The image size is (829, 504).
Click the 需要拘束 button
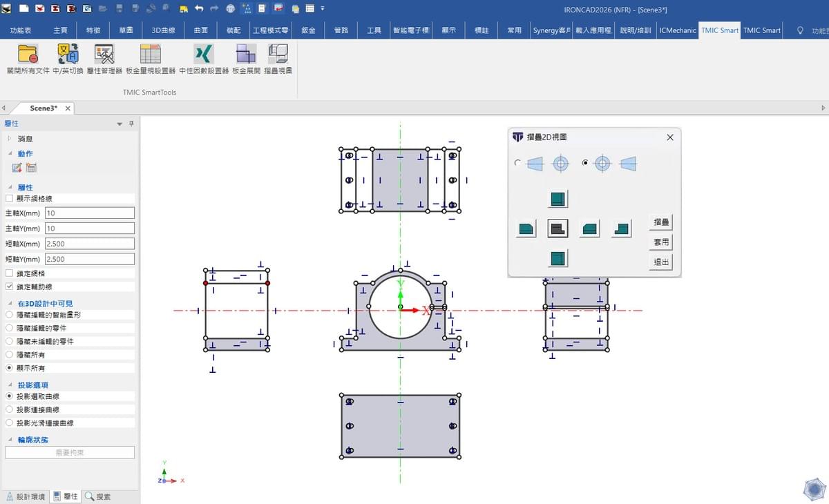[70, 453]
